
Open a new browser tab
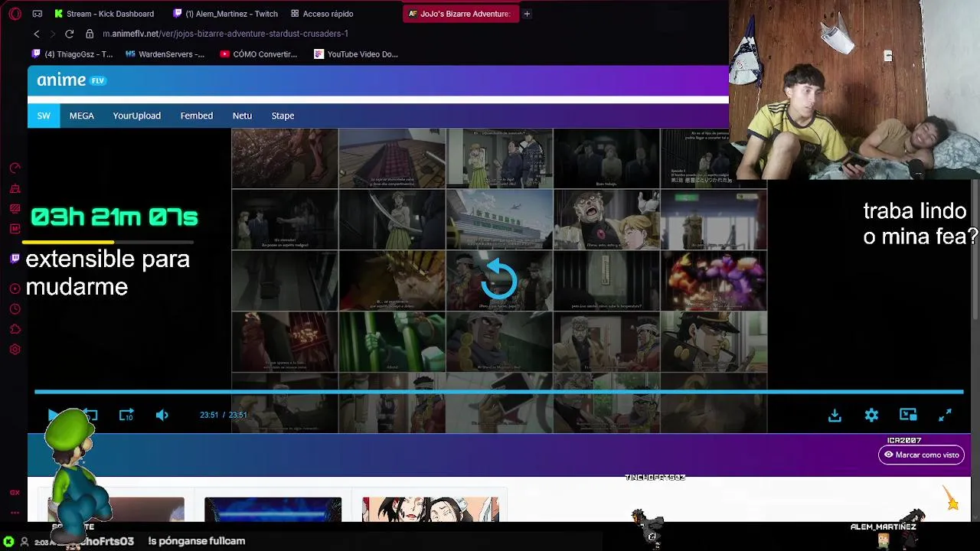coord(526,14)
